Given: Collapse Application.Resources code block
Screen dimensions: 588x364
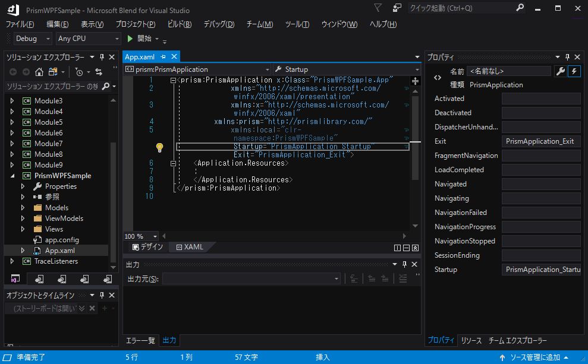Looking at the screenshot, I should (173, 163).
